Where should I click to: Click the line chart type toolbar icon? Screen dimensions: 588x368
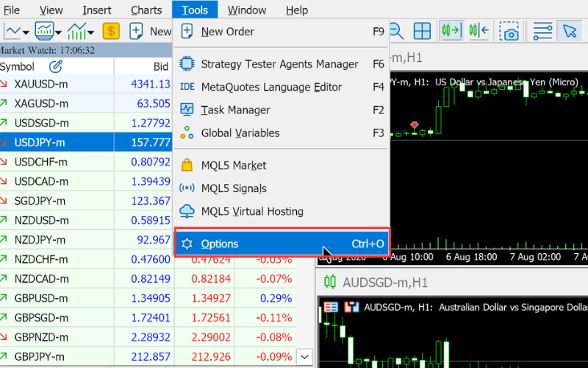[12, 31]
